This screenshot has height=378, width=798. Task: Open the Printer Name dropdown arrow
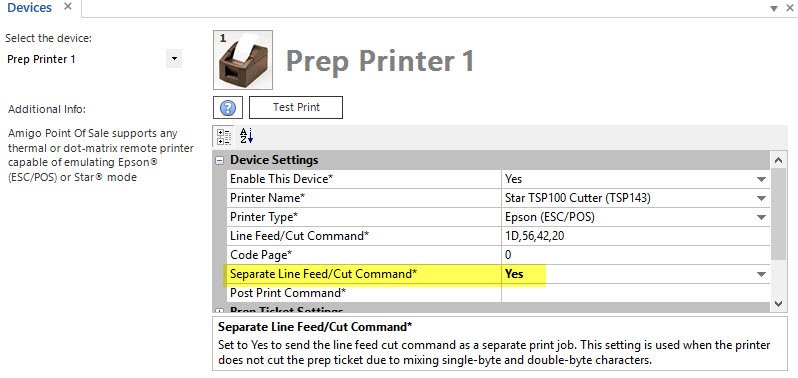pyautogui.click(x=761, y=198)
